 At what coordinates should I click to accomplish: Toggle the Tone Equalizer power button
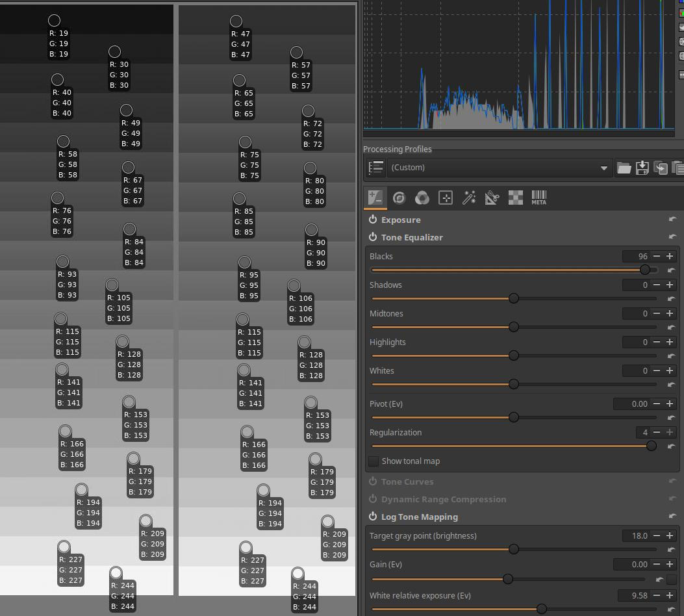tap(373, 237)
